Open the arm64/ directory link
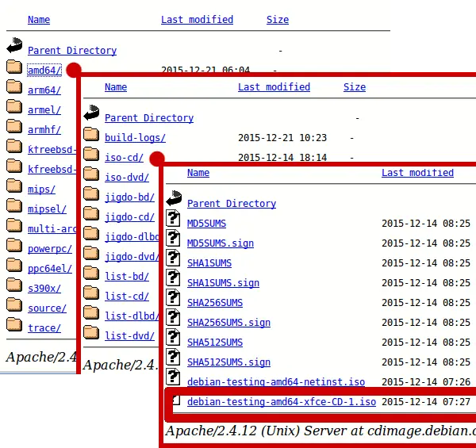Image resolution: width=476 pixels, height=448 pixels. pyautogui.click(x=44, y=90)
